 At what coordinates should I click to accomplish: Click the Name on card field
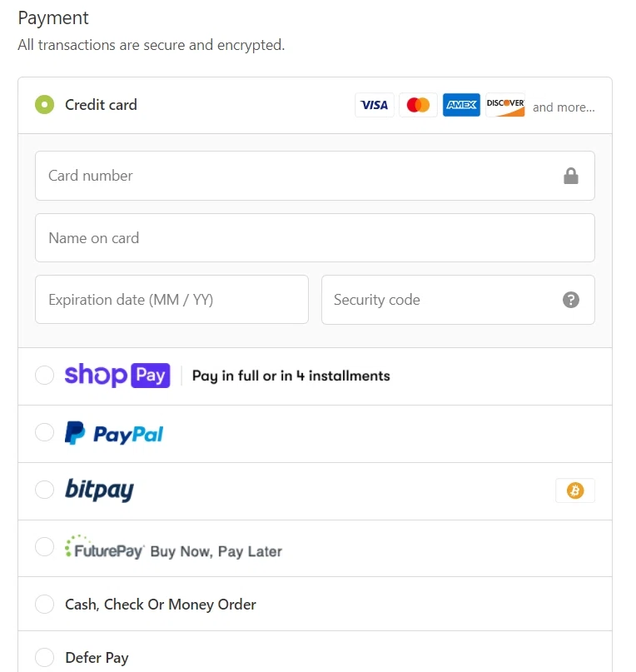click(250, 237)
